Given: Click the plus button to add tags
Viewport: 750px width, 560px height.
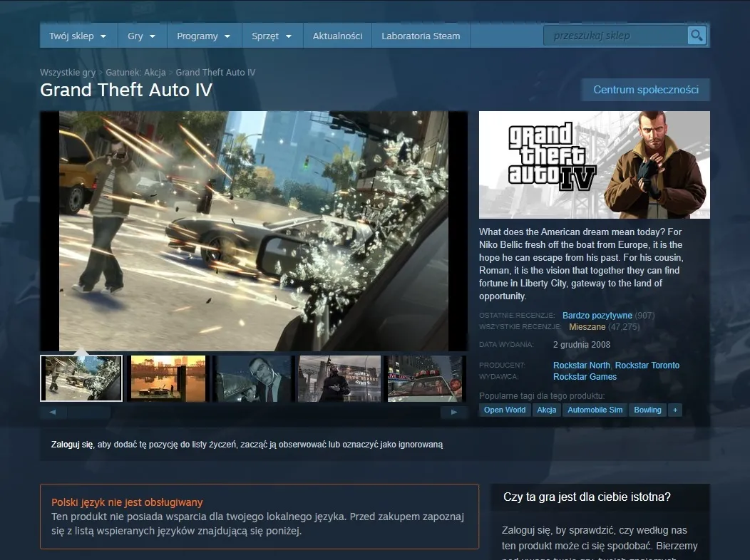Looking at the screenshot, I should coord(675,410).
